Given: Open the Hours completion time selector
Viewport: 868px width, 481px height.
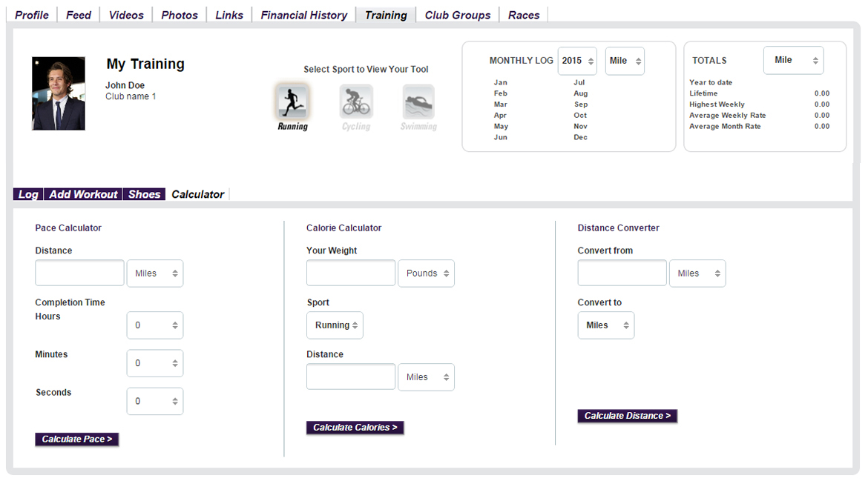Looking at the screenshot, I should click(154, 325).
